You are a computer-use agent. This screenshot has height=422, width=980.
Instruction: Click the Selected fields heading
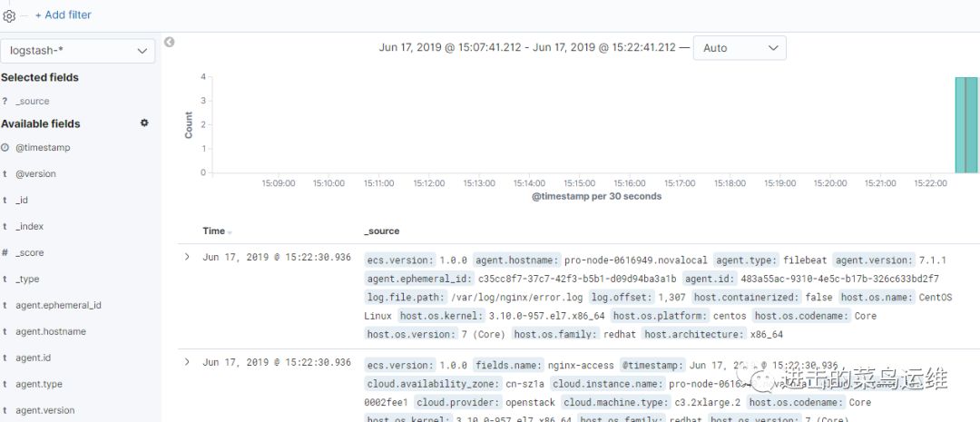(40, 77)
